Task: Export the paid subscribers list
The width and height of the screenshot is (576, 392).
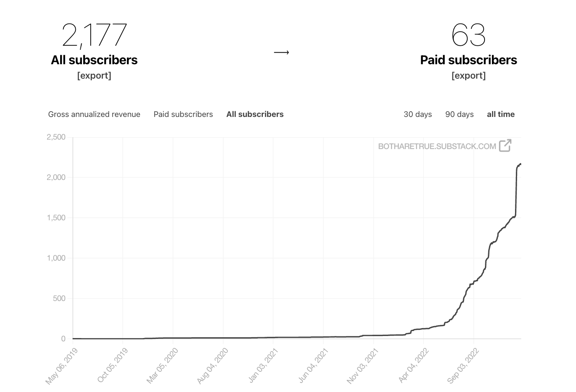Action: point(469,75)
